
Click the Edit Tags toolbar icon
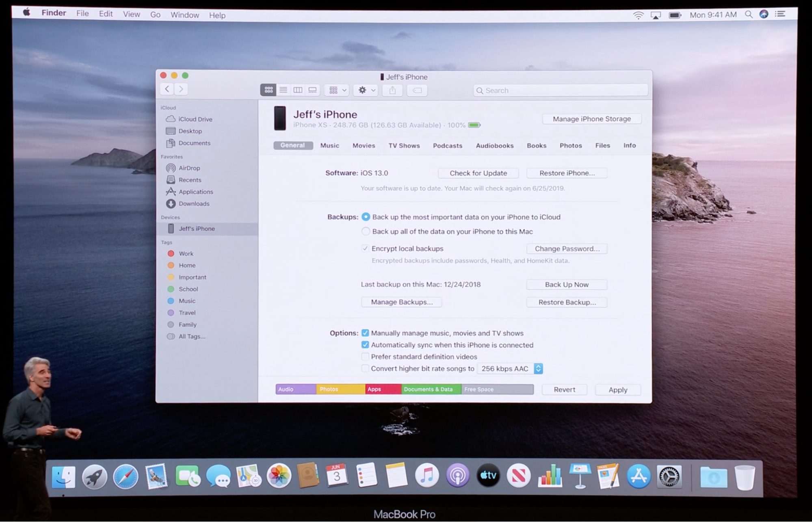417,90
